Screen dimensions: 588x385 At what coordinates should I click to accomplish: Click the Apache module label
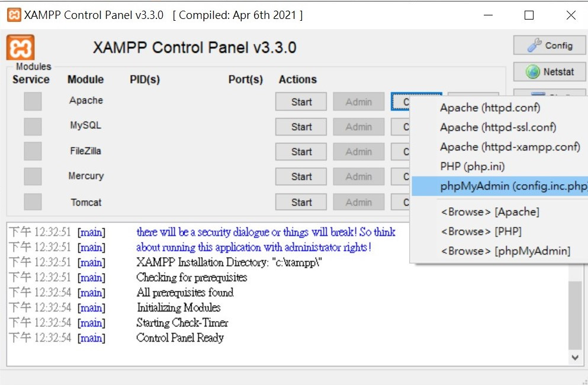86,100
